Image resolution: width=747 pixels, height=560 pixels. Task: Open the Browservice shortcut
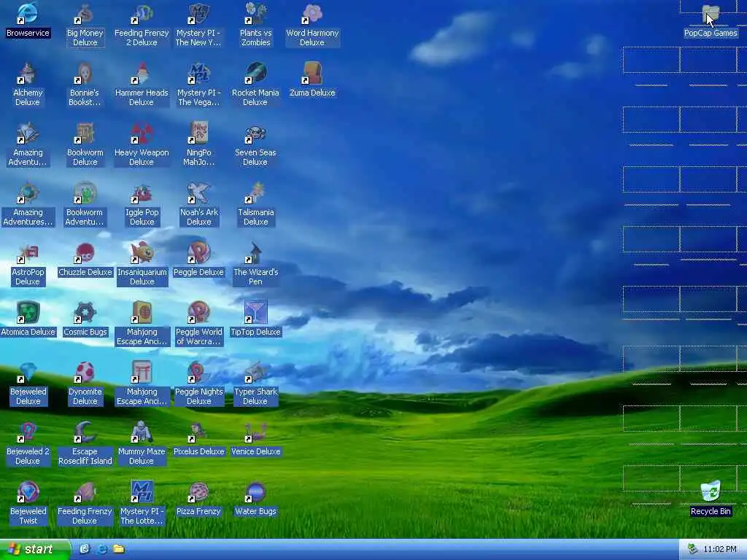click(28, 21)
